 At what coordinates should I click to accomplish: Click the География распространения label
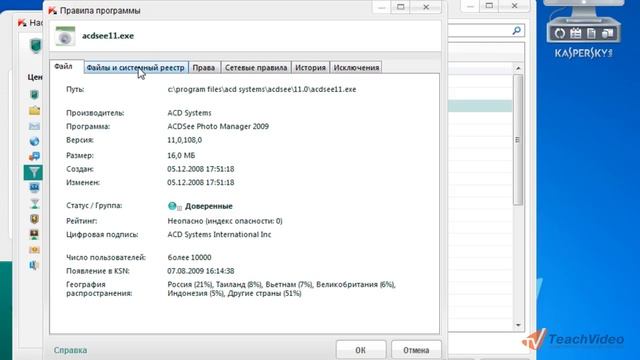pos(99,289)
